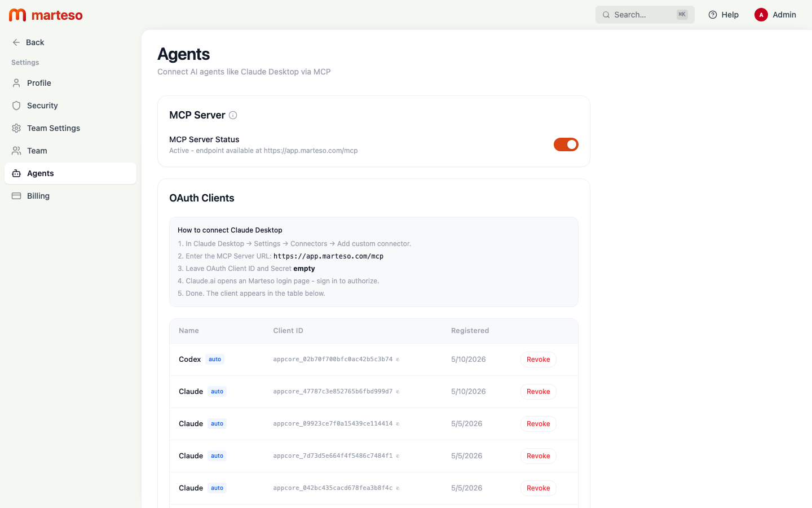The height and width of the screenshot is (508, 812).
Task: Copy the client ID ending 114414
Action: [x=398, y=424]
